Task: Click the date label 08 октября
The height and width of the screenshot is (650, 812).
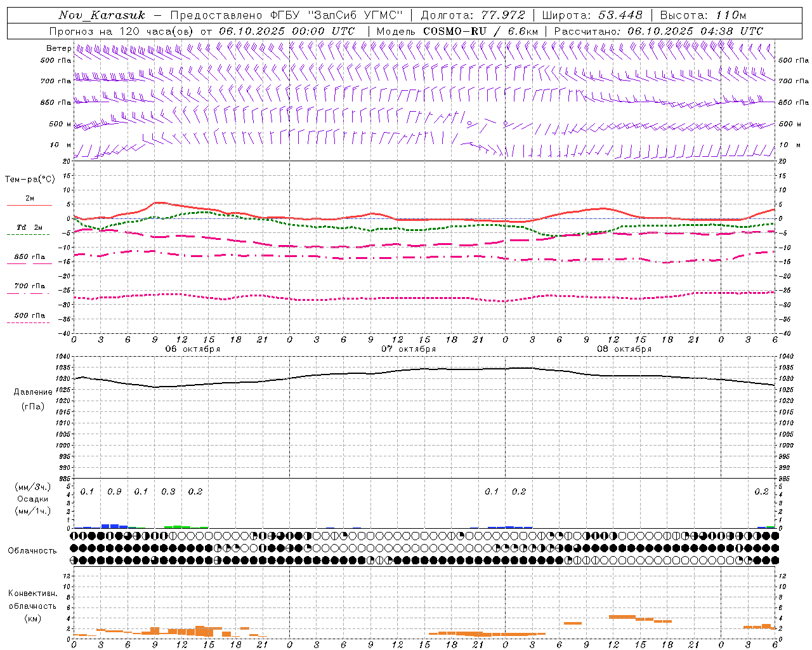Action: pyautogui.click(x=624, y=349)
